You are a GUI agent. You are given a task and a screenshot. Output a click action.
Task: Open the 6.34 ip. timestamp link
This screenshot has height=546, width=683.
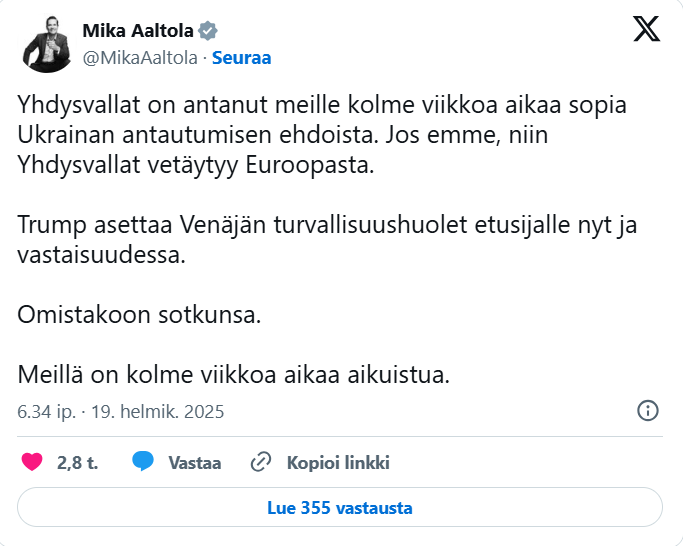pos(48,411)
